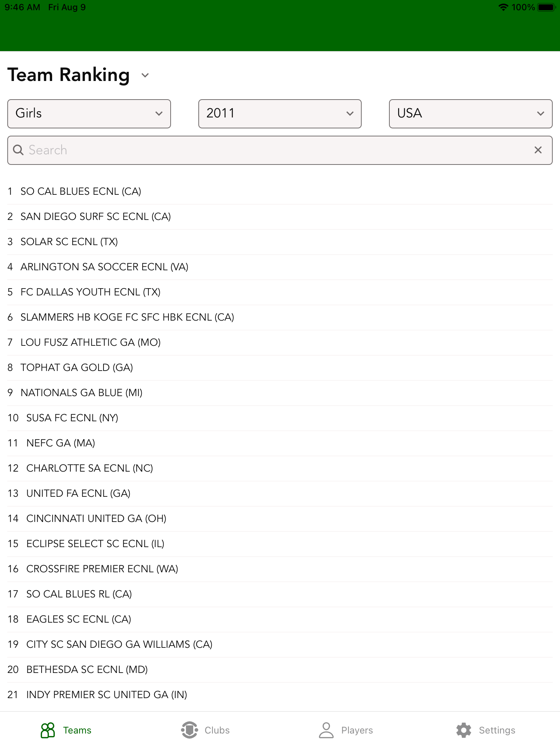Clear search with the X icon
The height and width of the screenshot is (747, 560).
coord(538,150)
